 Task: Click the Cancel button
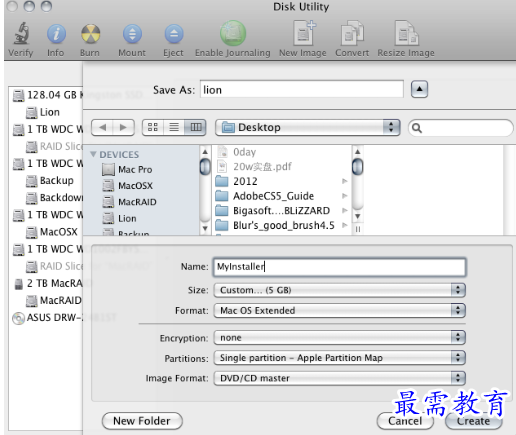[x=405, y=421]
